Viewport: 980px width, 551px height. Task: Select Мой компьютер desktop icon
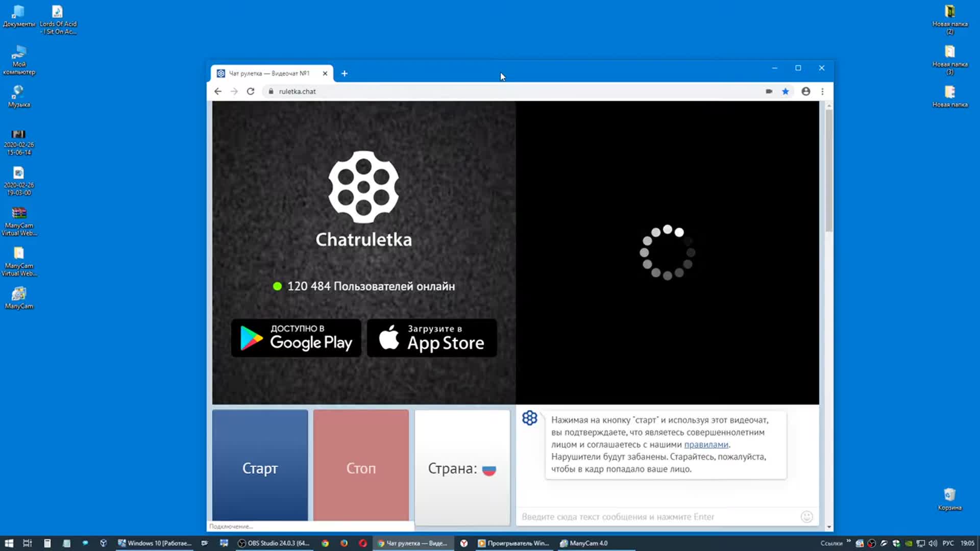tap(19, 60)
